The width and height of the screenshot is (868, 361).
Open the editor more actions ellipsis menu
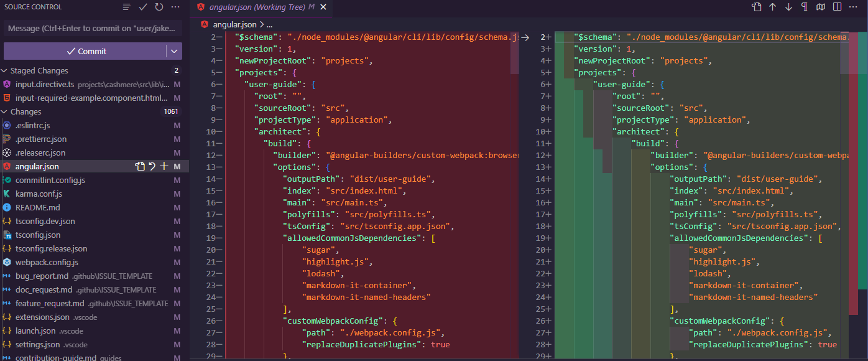click(854, 7)
